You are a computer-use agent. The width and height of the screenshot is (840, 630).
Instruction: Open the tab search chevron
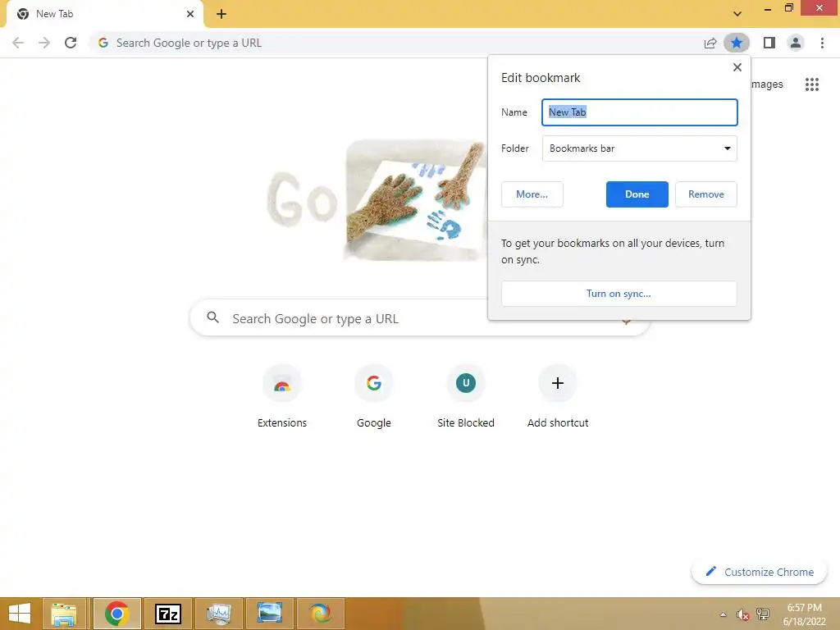click(737, 14)
